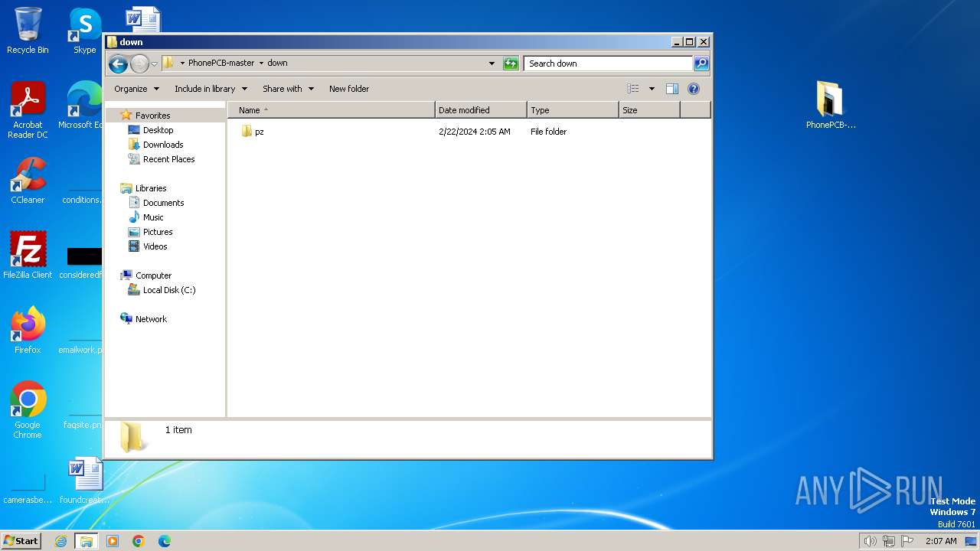Select 'down' segment in address path
Viewport: 980px width, 551px height.
coord(277,63)
